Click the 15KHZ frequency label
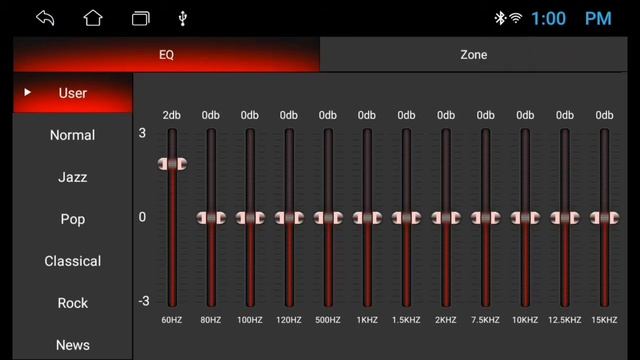This screenshot has width=640, height=360. [x=604, y=320]
